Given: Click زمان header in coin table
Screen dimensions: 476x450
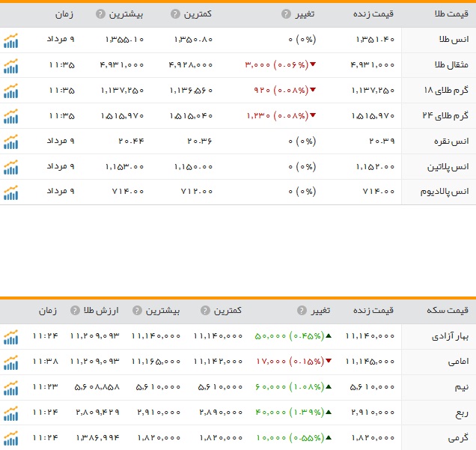Looking at the screenshot, I should 48,311.
